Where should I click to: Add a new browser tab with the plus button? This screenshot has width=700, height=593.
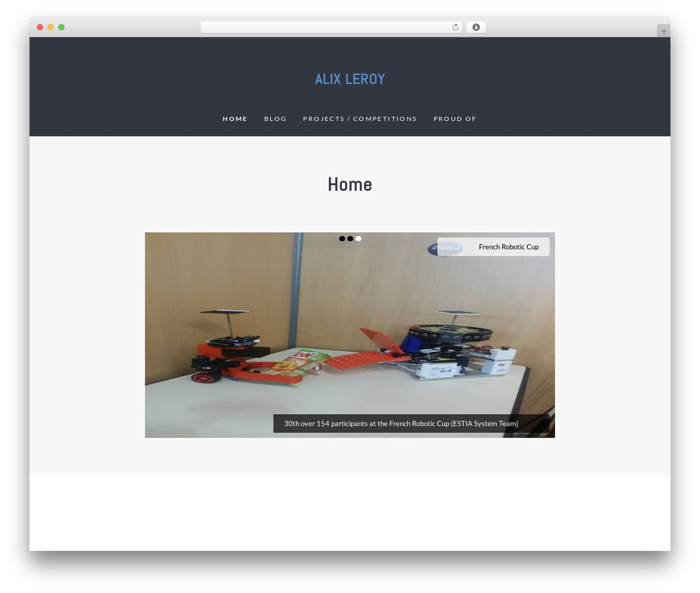click(663, 31)
